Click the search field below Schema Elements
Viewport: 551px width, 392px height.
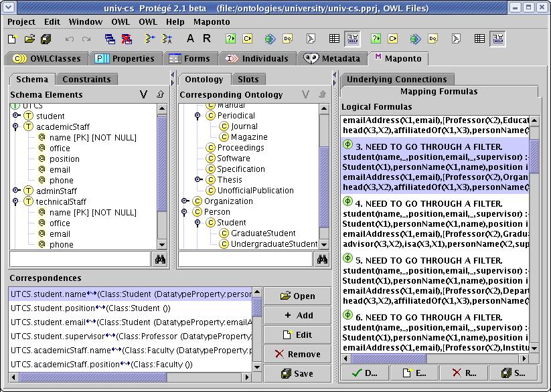point(80,260)
